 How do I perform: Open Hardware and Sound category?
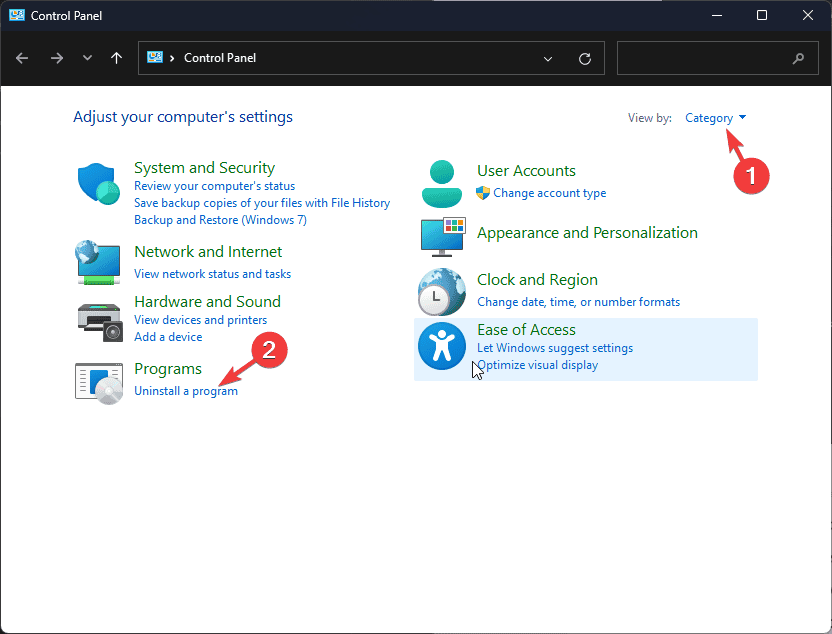pos(207,301)
